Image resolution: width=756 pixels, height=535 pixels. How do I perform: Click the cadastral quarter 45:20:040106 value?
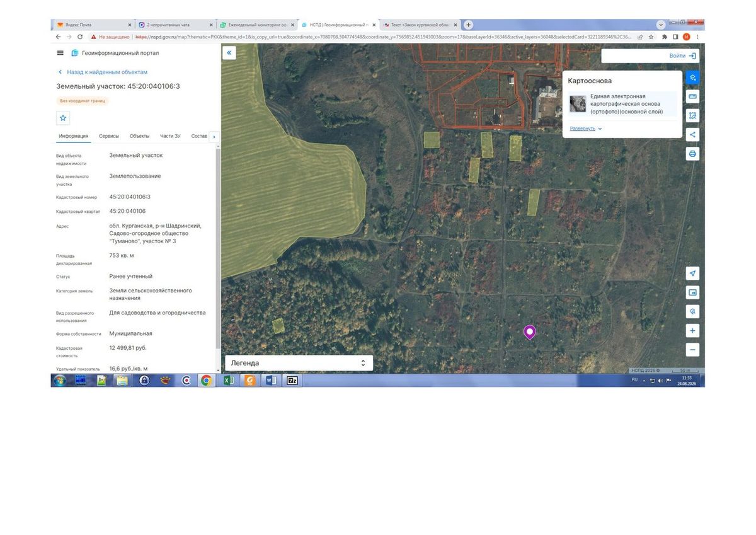coord(127,211)
